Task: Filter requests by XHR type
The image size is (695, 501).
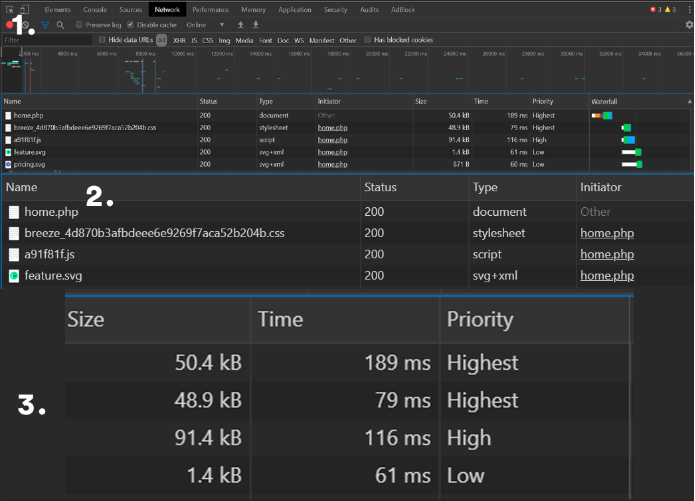Action: [x=179, y=40]
